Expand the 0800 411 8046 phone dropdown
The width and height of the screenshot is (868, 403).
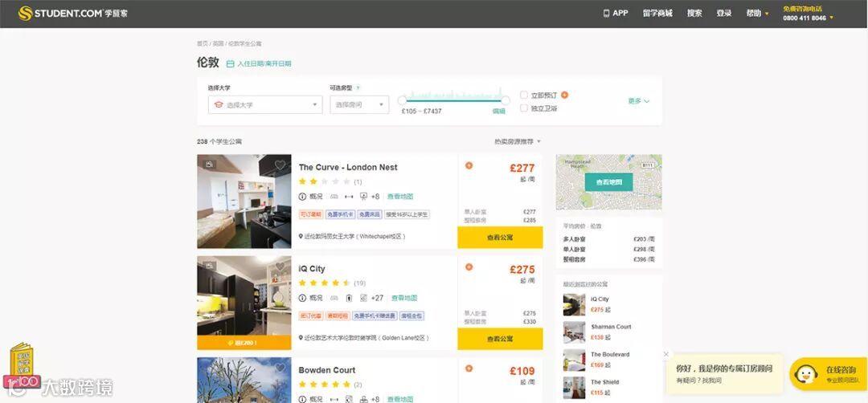point(809,18)
